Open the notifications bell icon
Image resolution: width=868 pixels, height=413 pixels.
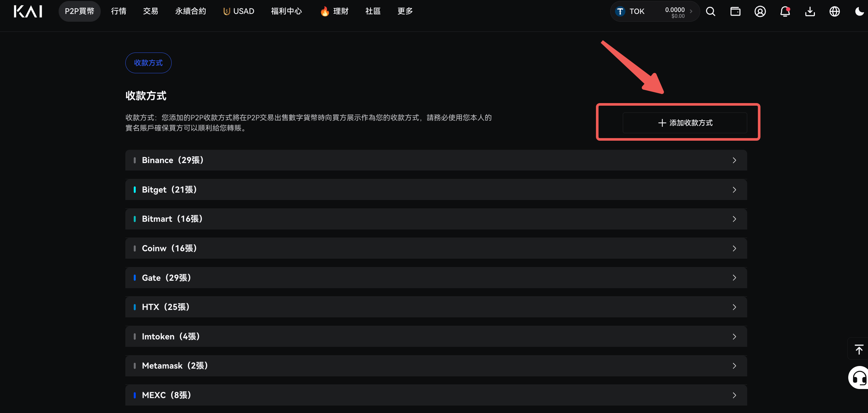[785, 11]
